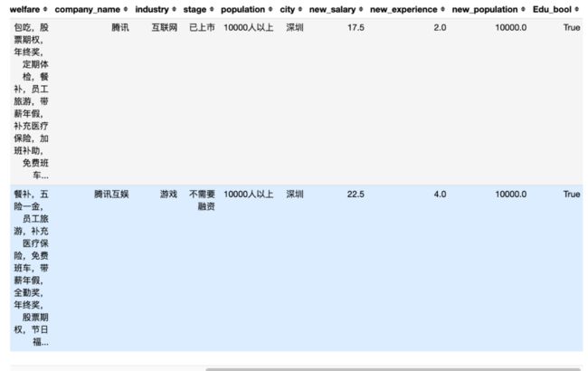588x371 pixels.
Task: Click the Edu_bool header label
Action: (x=552, y=9)
